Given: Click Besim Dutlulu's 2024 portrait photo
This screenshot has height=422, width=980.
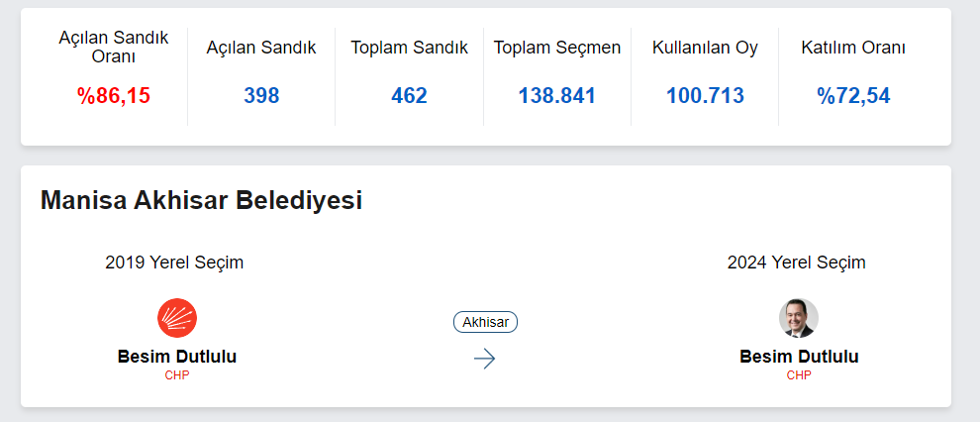Looking at the screenshot, I should [x=798, y=318].
